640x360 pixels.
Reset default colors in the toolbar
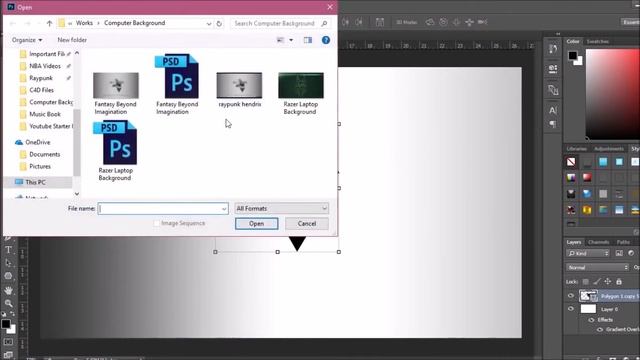4,314
